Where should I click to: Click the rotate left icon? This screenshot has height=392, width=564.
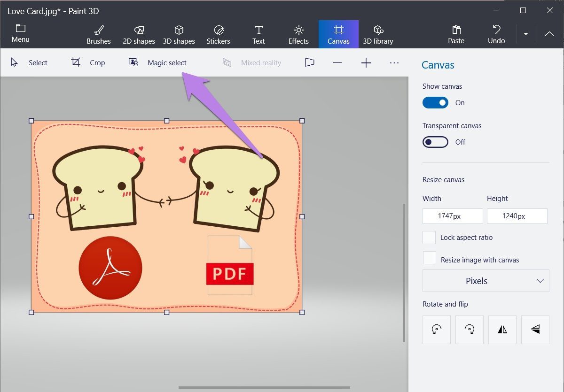437,330
